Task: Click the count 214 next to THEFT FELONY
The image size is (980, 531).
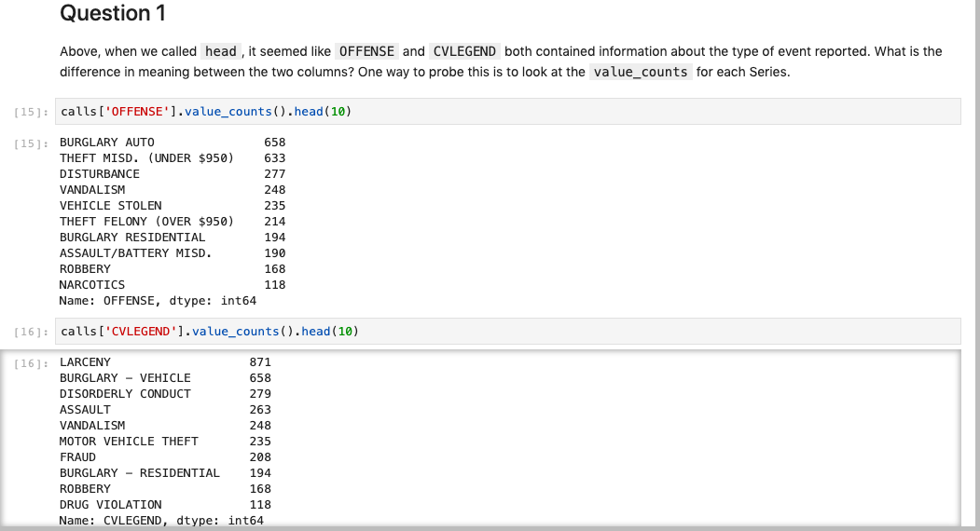Action: point(274,221)
